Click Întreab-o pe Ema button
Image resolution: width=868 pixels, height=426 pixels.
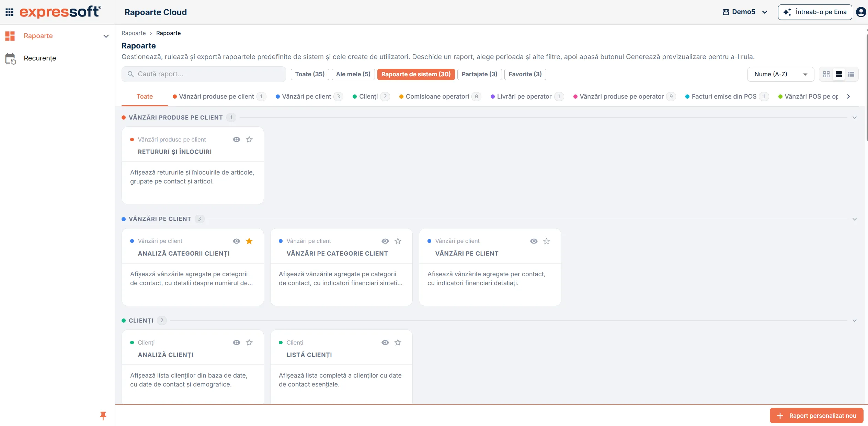point(815,12)
